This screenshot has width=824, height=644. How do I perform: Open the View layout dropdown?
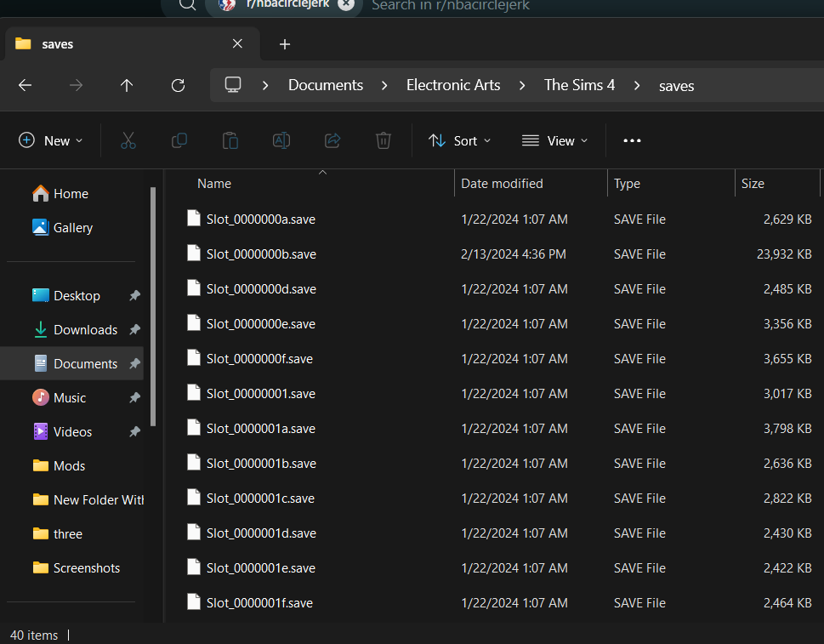click(555, 140)
